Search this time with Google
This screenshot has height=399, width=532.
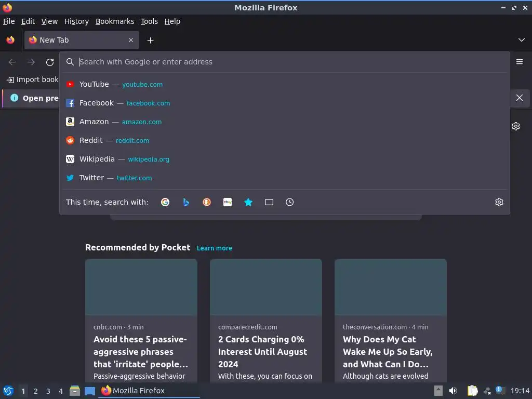[x=165, y=202]
